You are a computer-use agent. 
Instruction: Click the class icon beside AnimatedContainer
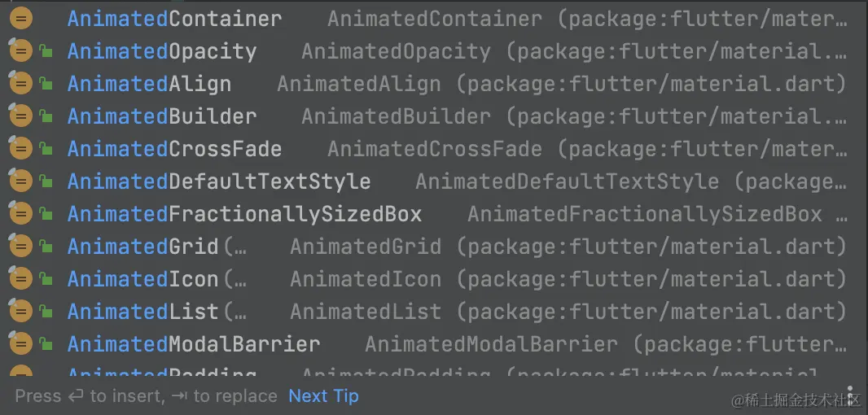tap(20, 19)
